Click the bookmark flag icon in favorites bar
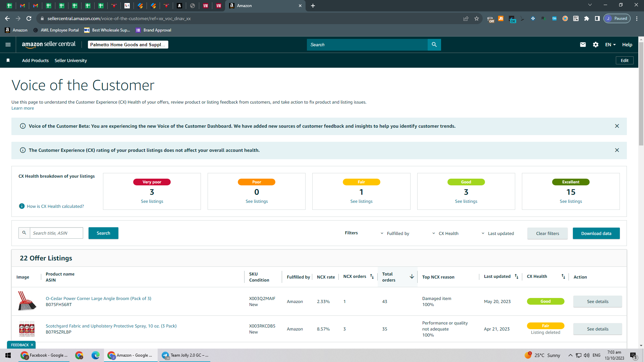644x362 pixels. pos(8,60)
